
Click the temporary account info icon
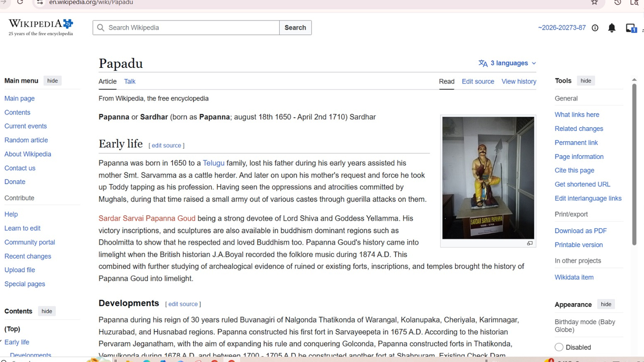[x=595, y=28]
